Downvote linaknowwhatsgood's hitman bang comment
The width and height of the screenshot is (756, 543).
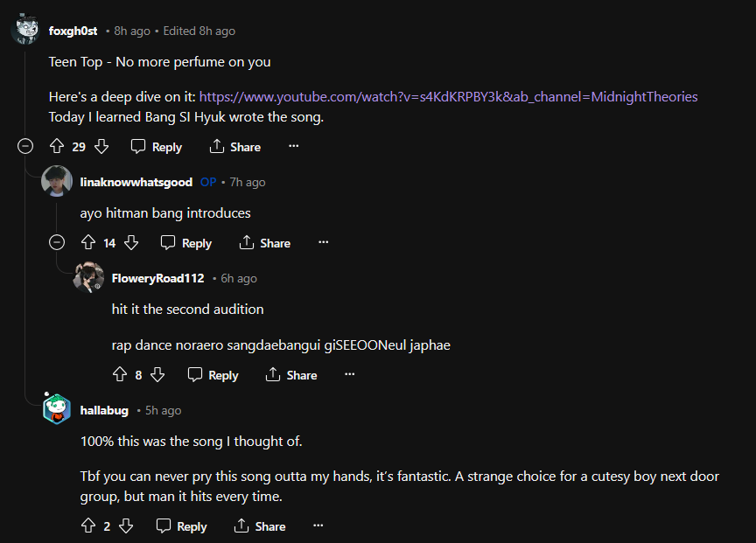[x=130, y=243]
